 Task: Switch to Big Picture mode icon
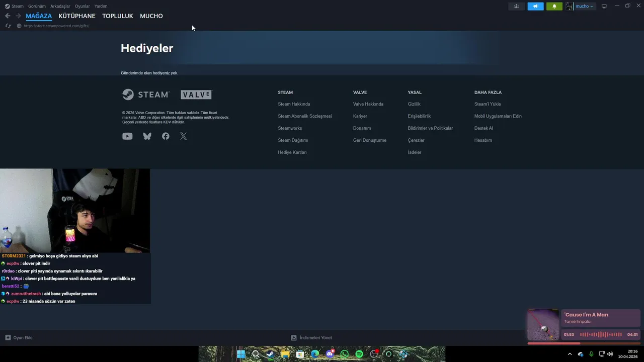pos(604,6)
